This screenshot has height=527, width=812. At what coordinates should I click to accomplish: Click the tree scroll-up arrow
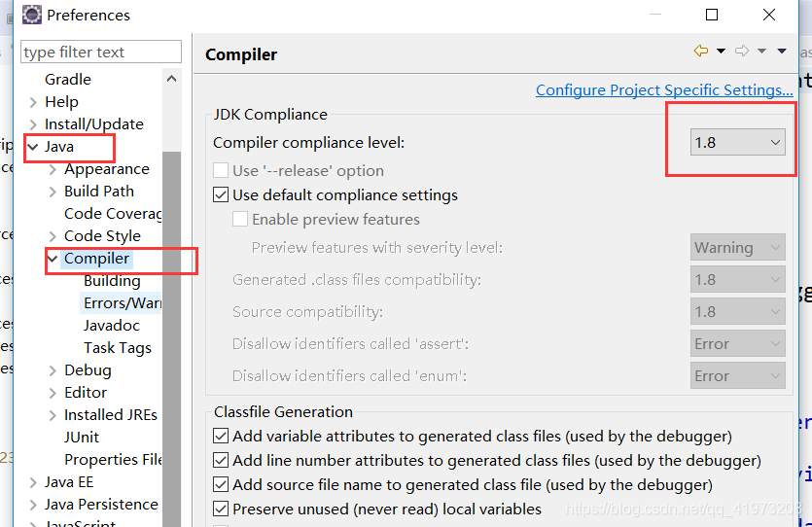click(171, 79)
